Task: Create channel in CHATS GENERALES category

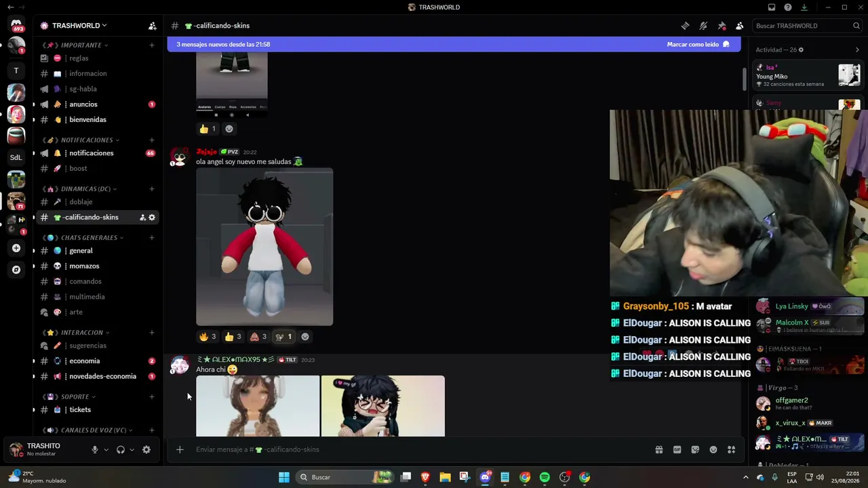Action: point(152,238)
